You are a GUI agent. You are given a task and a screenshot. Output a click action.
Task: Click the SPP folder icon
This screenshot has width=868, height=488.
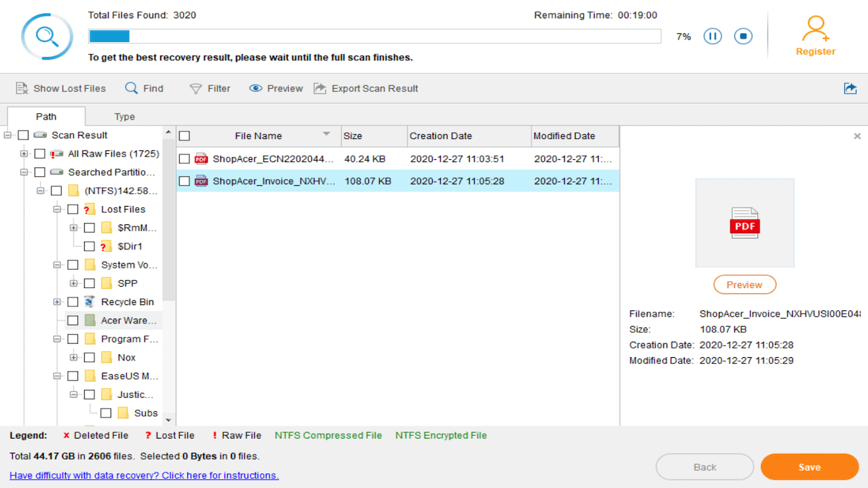pos(106,283)
